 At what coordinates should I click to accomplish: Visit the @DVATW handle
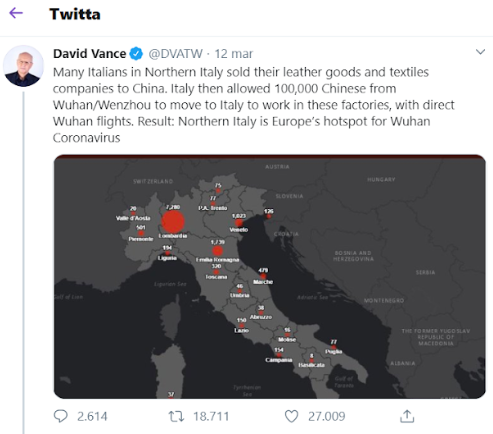point(175,54)
